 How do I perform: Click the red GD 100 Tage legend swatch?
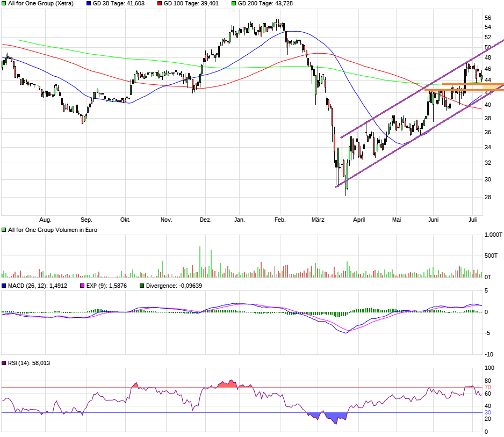pyautogui.click(x=159, y=3)
